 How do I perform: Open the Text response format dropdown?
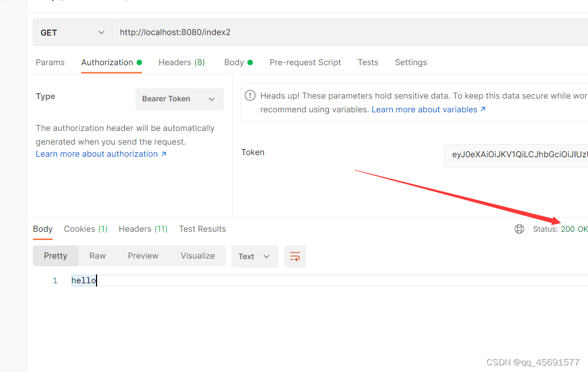(x=255, y=256)
